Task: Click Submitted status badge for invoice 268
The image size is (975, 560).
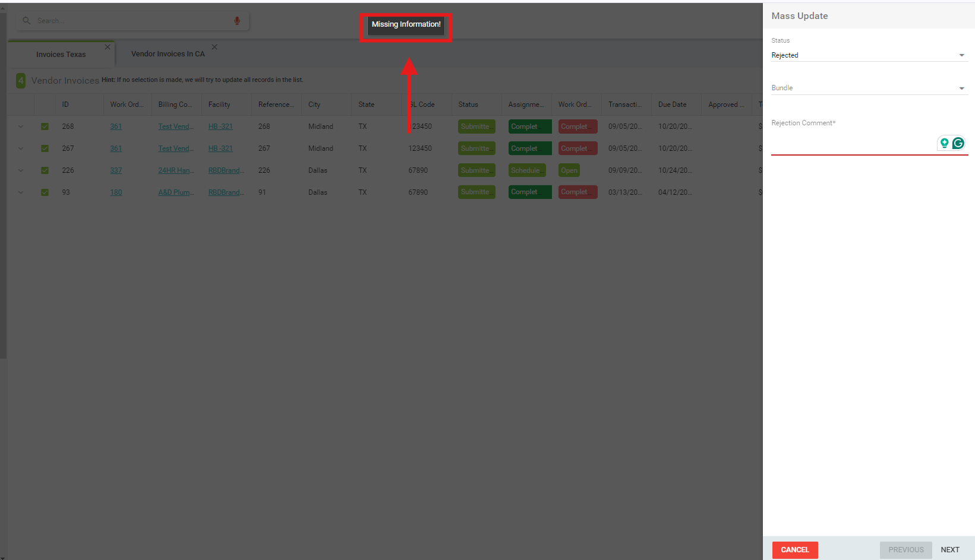Action: [476, 126]
